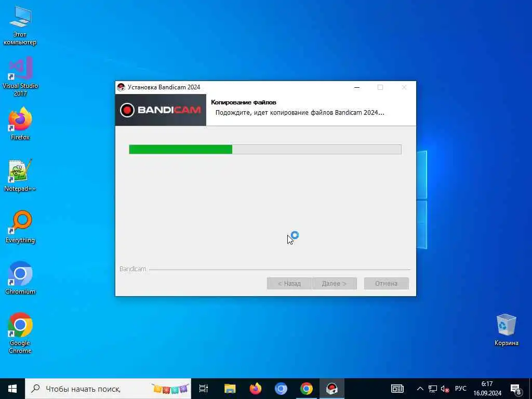Image resolution: width=532 pixels, height=399 pixels.
Task: Select the Everything search desktop shortcut
Action: 20,227
